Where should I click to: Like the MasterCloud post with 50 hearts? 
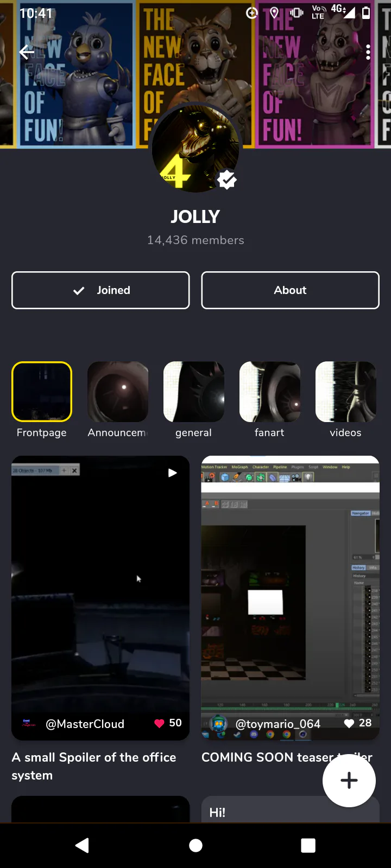(x=159, y=723)
